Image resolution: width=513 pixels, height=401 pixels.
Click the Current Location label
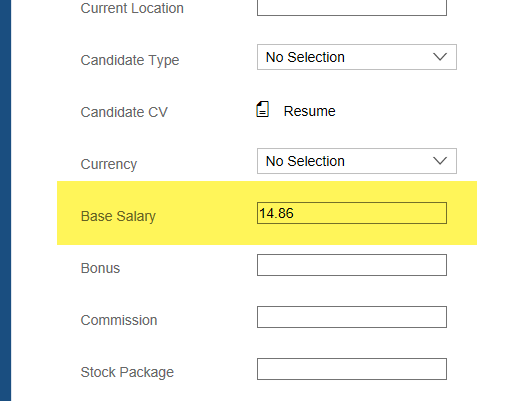pyautogui.click(x=132, y=8)
